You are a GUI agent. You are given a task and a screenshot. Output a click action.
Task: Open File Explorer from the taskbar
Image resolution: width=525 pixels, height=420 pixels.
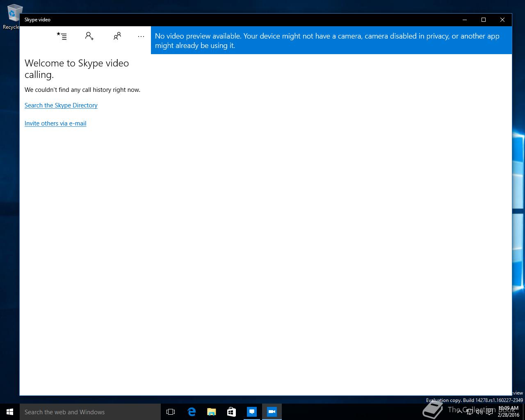click(x=211, y=412)
